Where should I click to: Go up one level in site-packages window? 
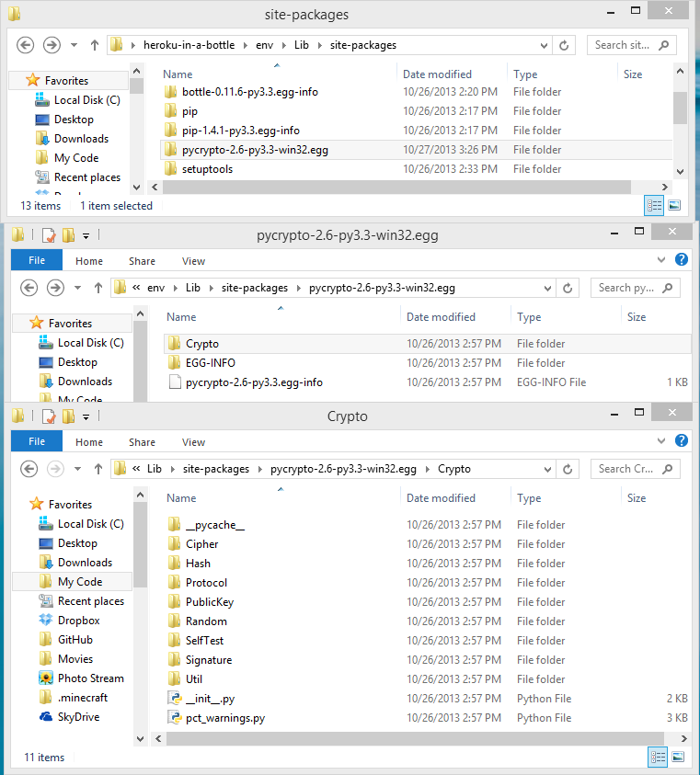point(95,45)
